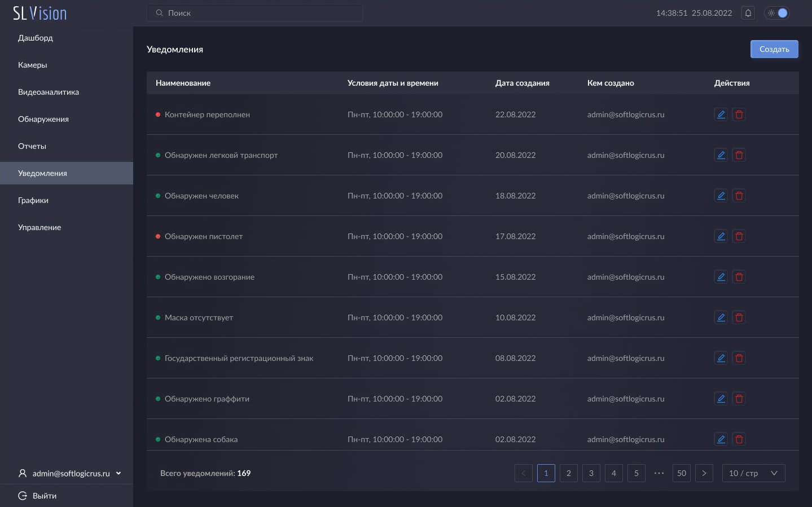Screen dimensions: 812x507
Task: Delete the 'Обнаружен легковй транспорт' notification
Action: click(x=739, y=155)
